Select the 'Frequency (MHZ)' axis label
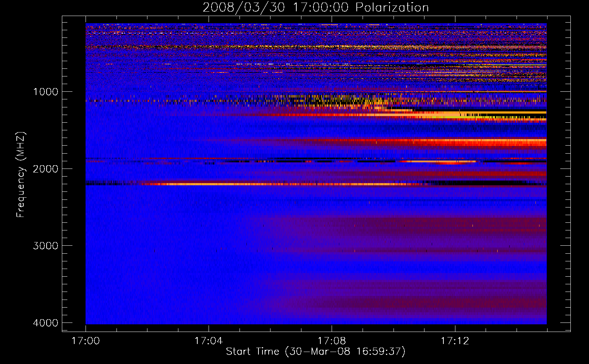This screenshot has width=589, height=364. click(x=21, y=175)
